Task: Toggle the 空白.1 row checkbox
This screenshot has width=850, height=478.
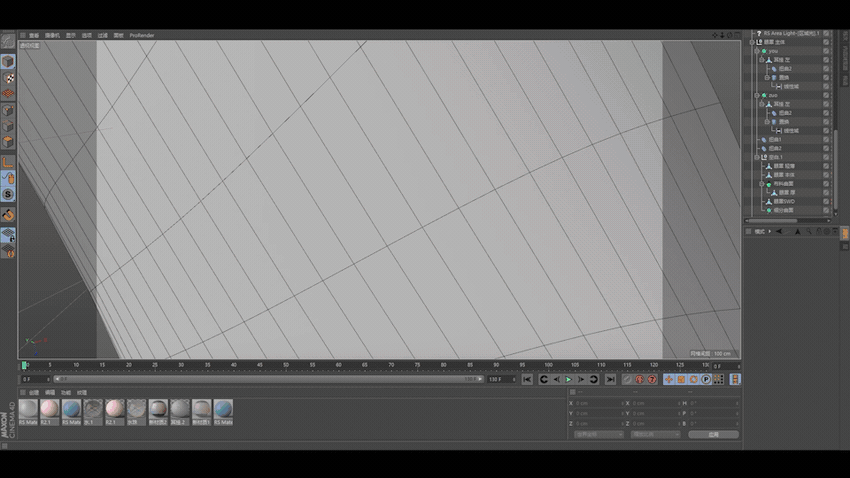Action: click(827, 157)
